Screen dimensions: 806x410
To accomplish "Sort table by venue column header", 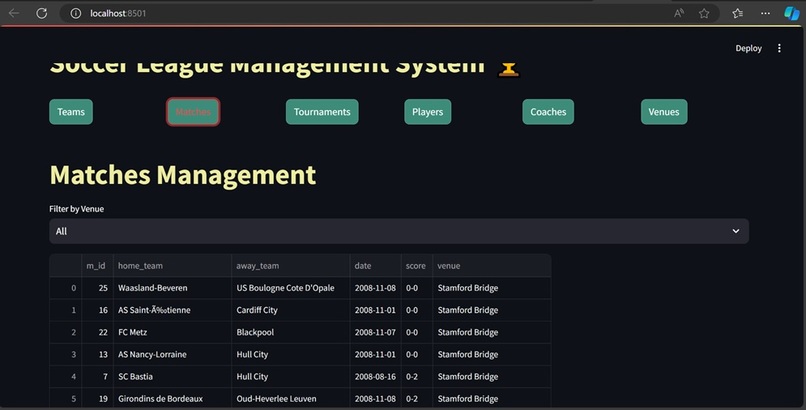I will pyautogui.click(x=491, y=266).
